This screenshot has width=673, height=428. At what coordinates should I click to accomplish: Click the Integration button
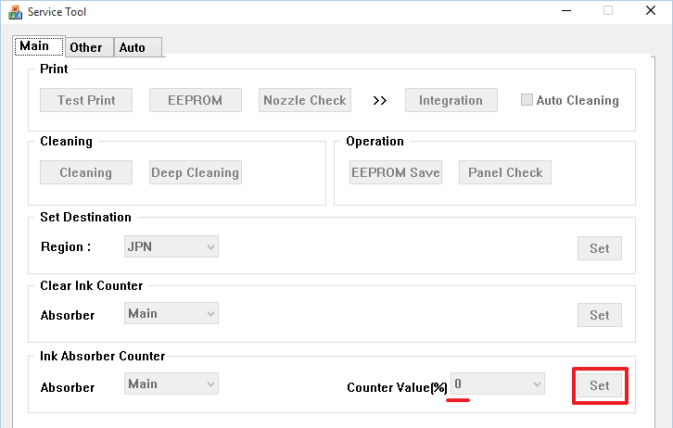450,100
